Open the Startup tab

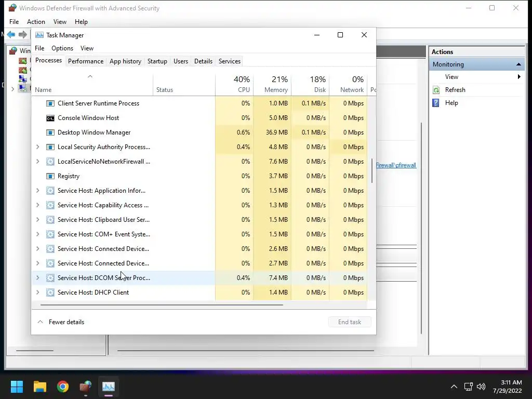(x=157, y=61)
